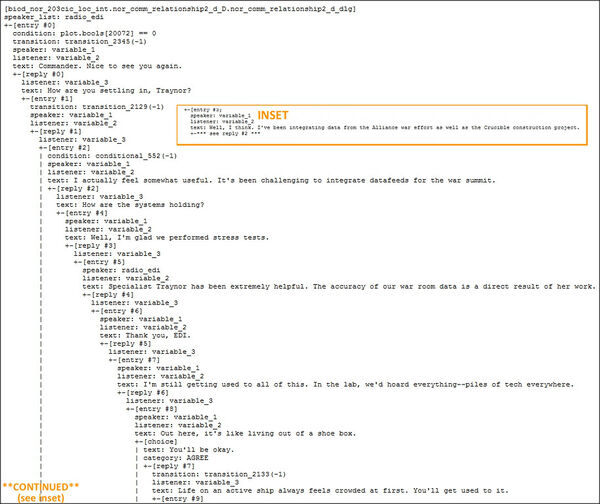The image size is (600, 504).
Task: Click the '[entry #4]' tree node
Action: [x=82, y=213]
